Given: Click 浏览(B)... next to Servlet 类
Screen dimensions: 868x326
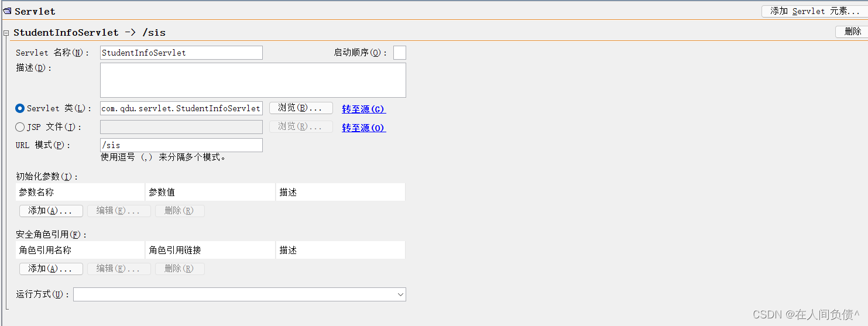Looking at the screenshot, I should coord(301,108).
